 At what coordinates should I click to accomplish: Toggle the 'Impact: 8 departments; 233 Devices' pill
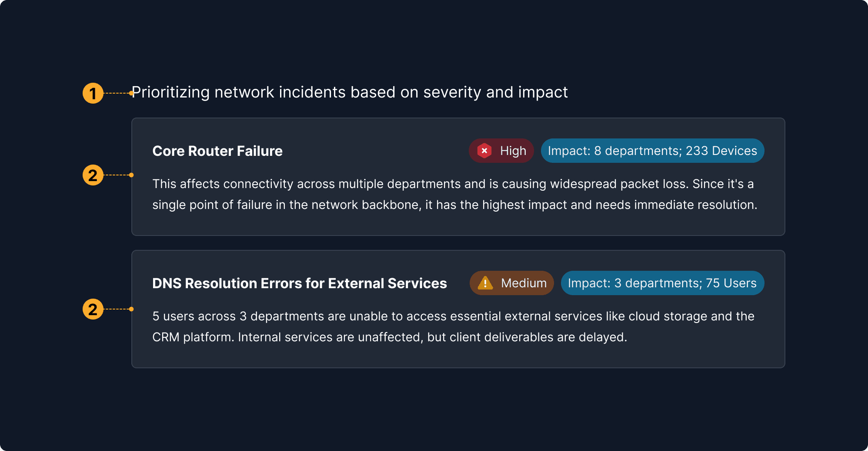[x=652, y=151]
